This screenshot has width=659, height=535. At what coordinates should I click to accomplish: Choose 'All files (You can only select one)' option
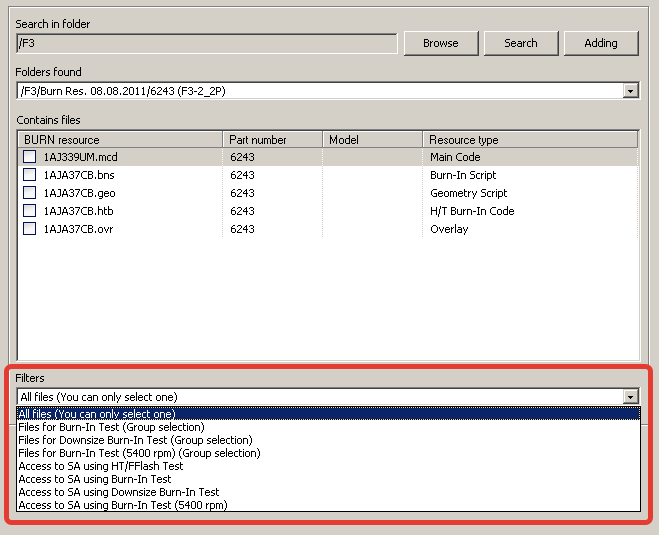[x=97, y=414]
